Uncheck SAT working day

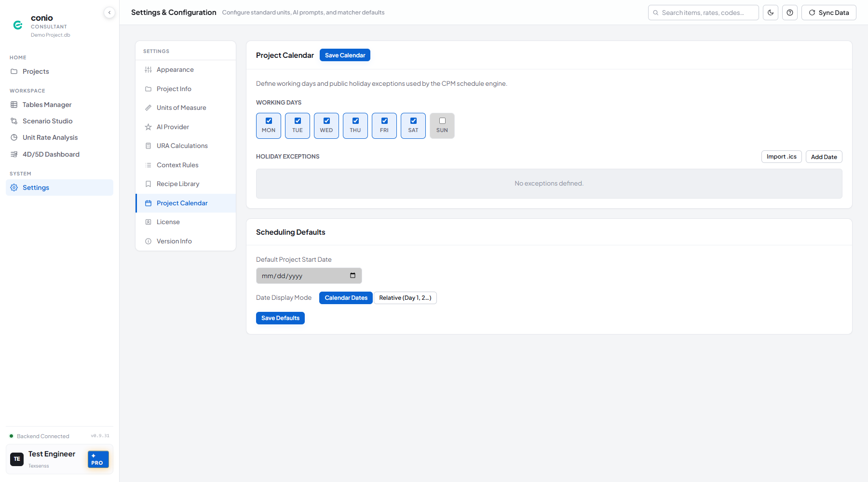pos(413,121)
